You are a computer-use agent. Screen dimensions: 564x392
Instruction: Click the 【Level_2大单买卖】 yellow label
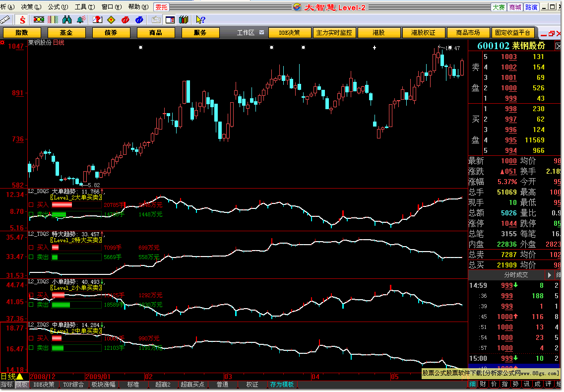[x=76, y=197]
